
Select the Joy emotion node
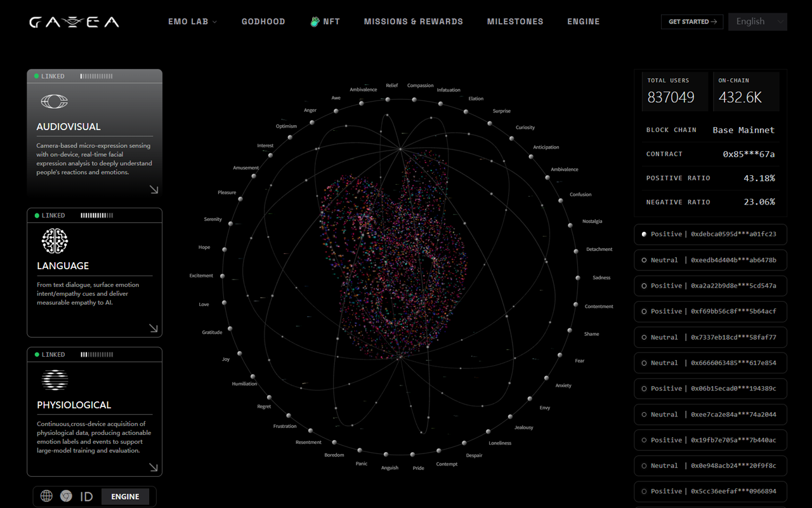click(x=239, y=353)
